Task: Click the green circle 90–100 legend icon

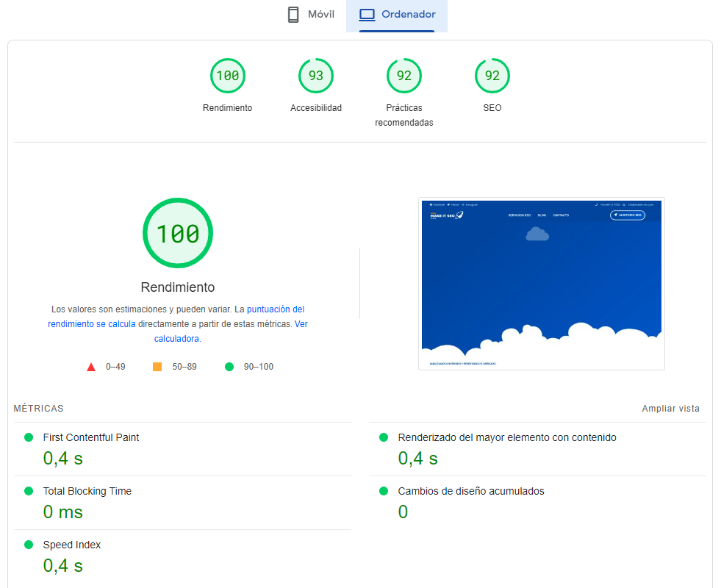Action: pos(229,367)
